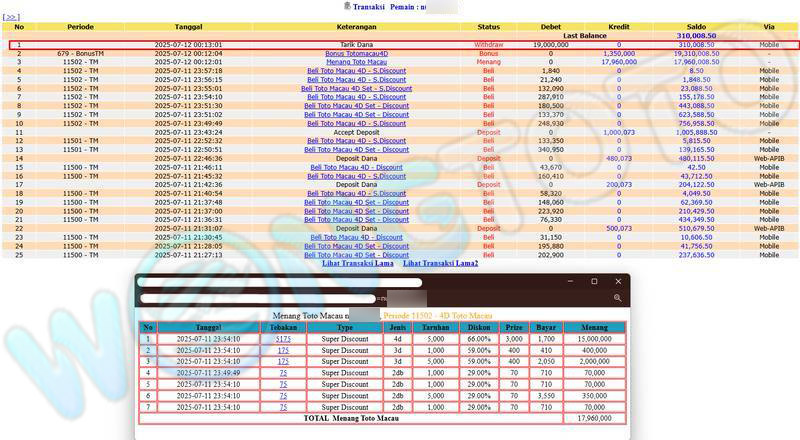Click the Tebakan column header in popup
Screen dimensions: 800x440
[284, 327]
